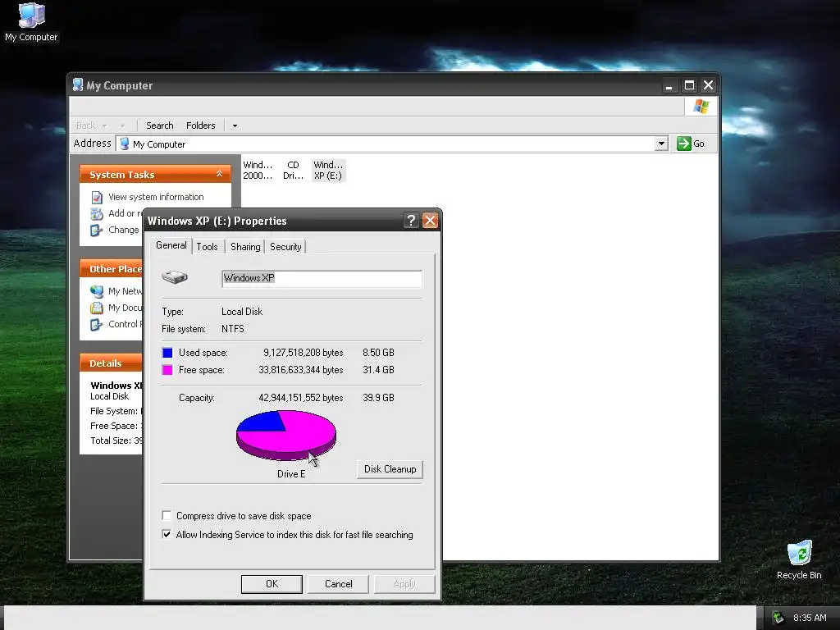Open the Forward button dropdown arrow
The height and width of the screenshot is (630, 840).
click(123, 126)
